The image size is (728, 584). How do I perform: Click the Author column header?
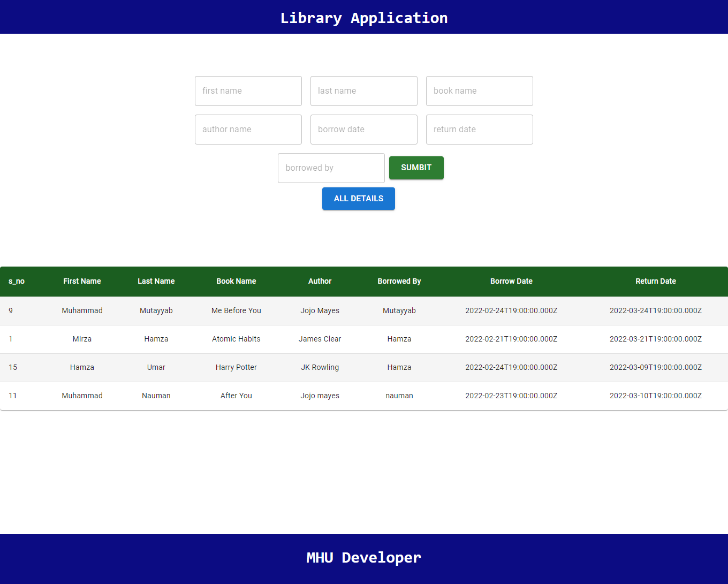(x=320, y=281)
